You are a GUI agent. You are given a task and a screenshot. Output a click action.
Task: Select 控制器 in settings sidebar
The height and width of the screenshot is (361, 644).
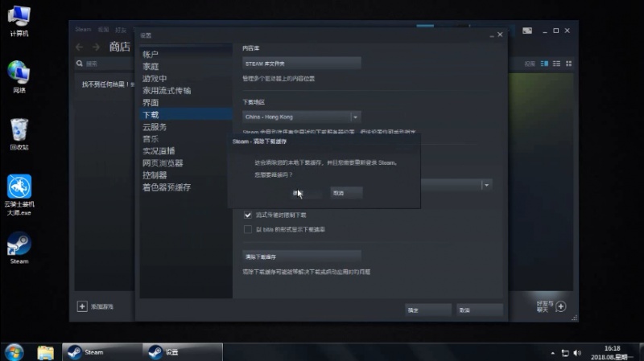pos(186,175)
